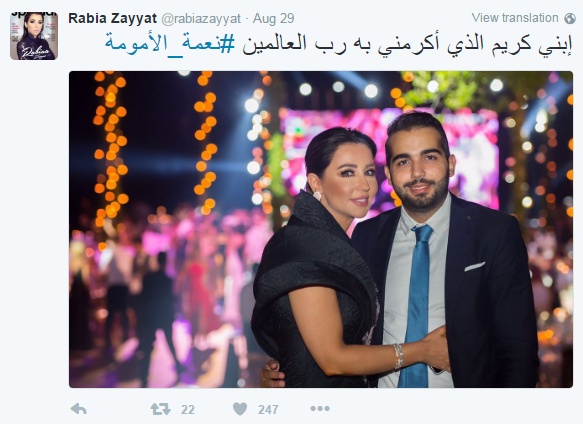Click the black Arabic tweet text
This screenshot has width=583, height=424.
(x=407, y=44)
